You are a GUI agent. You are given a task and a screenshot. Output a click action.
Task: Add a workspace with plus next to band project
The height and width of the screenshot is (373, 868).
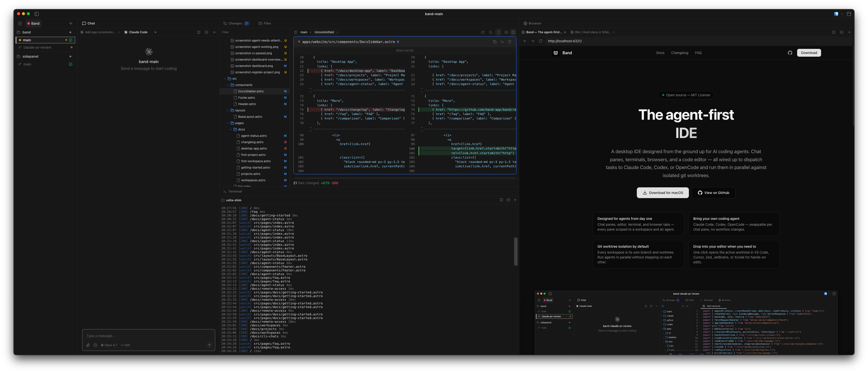pos(70,32)
